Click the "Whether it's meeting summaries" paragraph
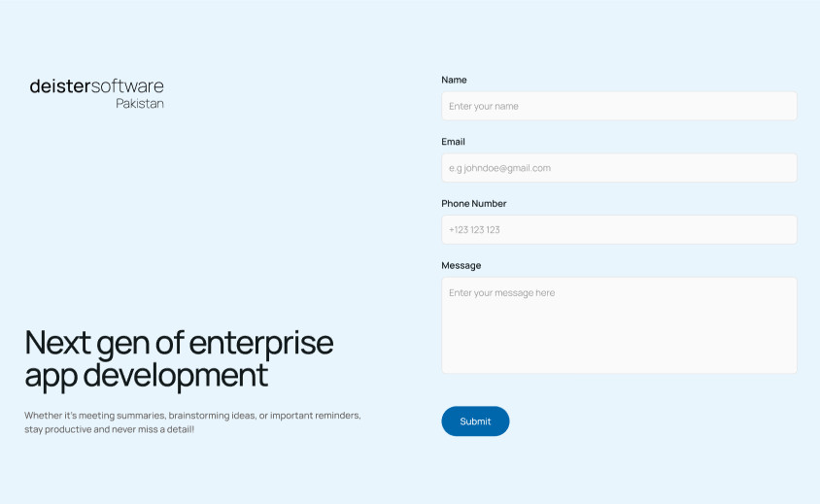Image resolution: width=820 pixels, height=504 pixels. coord(192,422)
